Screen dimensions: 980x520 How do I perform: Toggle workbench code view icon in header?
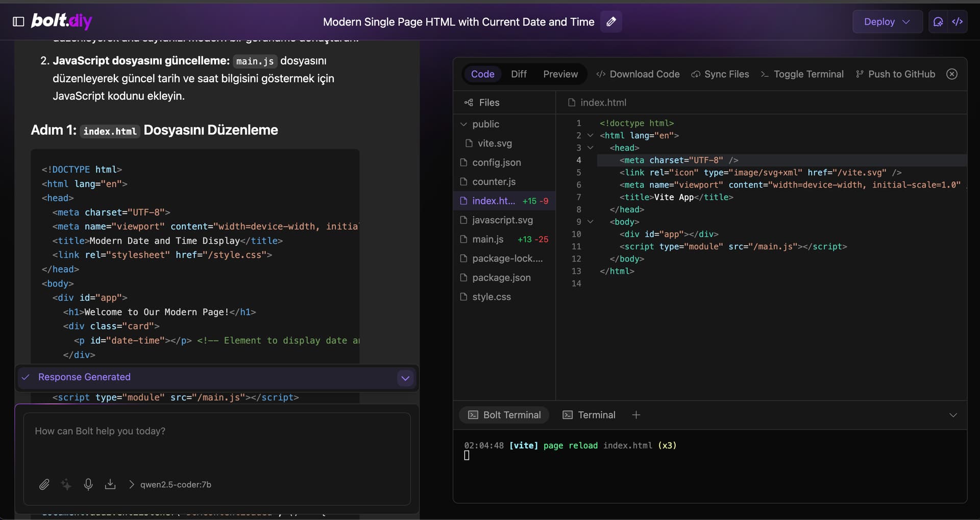(x=958, y=21)
